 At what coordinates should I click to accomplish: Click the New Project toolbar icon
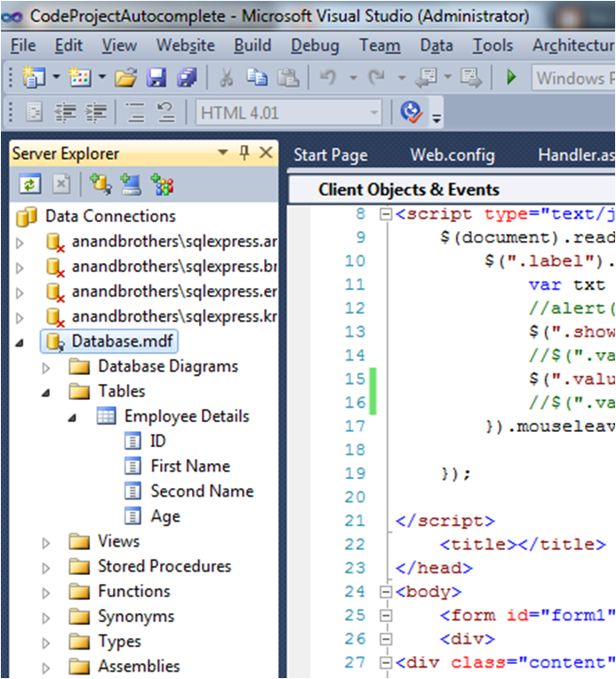tap(34, 77)
